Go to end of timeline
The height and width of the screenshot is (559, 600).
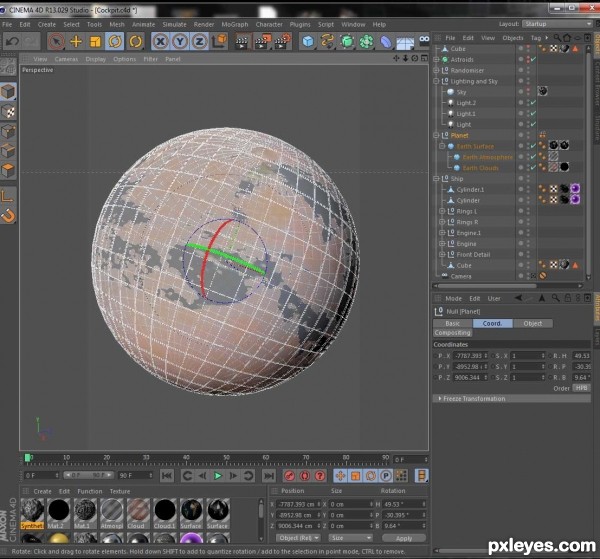tap(269, 476)
